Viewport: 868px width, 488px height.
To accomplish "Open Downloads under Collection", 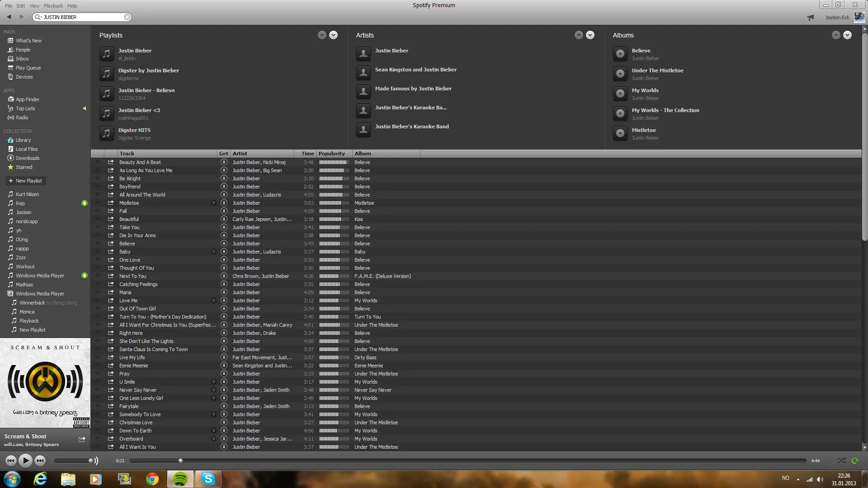I will point(27,158).
